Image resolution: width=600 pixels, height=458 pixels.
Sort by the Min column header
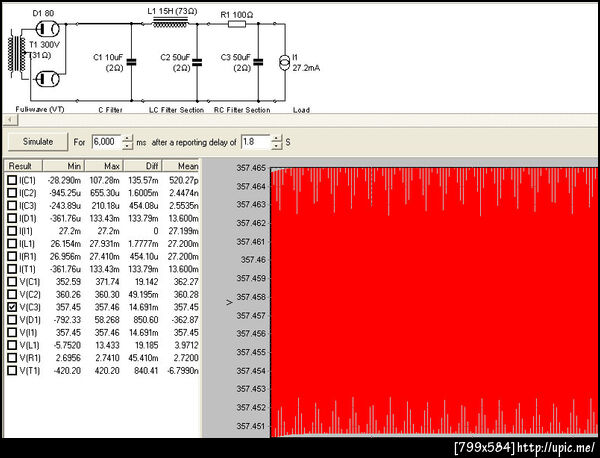tap(64, 166)
